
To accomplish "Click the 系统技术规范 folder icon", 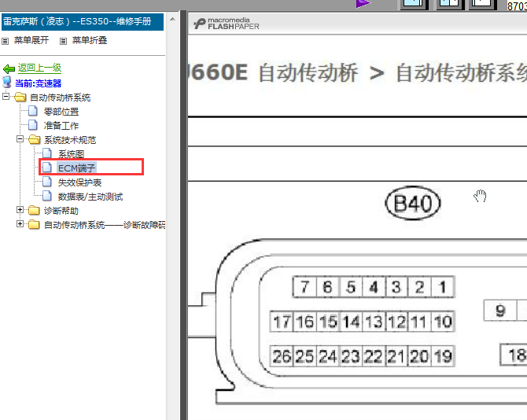I will 35,139.
